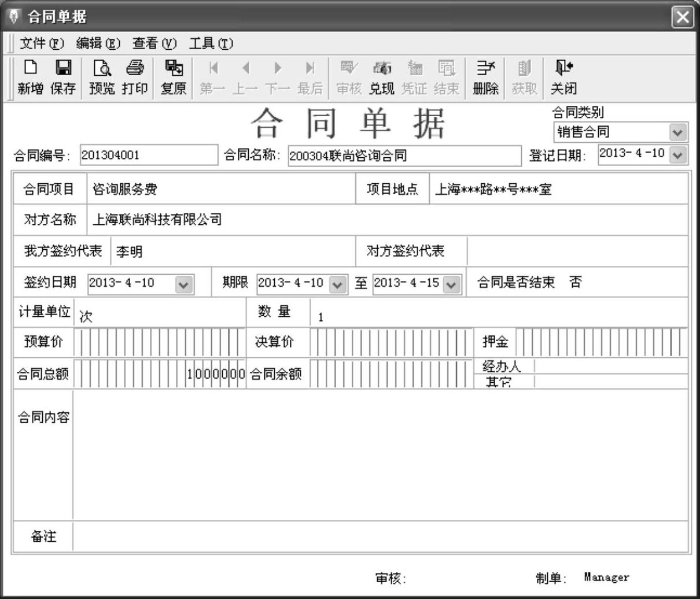Click the 合同项目 field

pos(221,189)
